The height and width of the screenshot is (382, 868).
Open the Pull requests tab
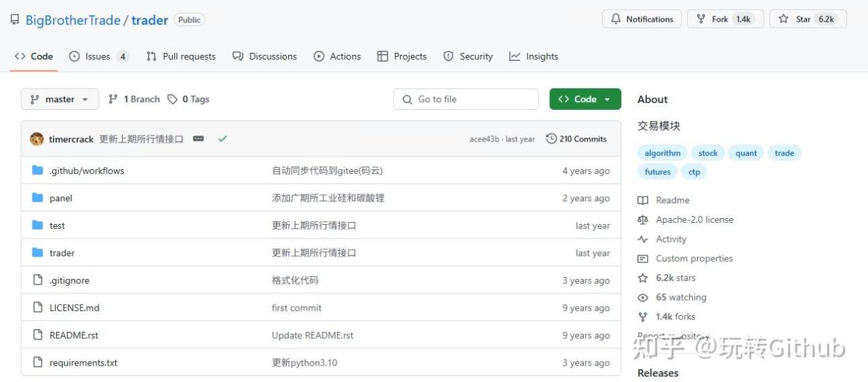coord(181,56)
